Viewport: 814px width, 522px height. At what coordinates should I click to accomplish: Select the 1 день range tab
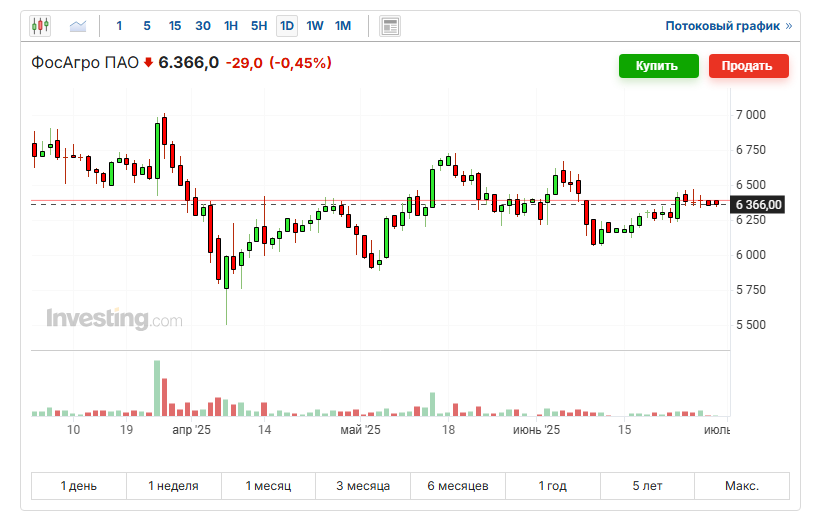pyautogui.click(x=79, y=486)
